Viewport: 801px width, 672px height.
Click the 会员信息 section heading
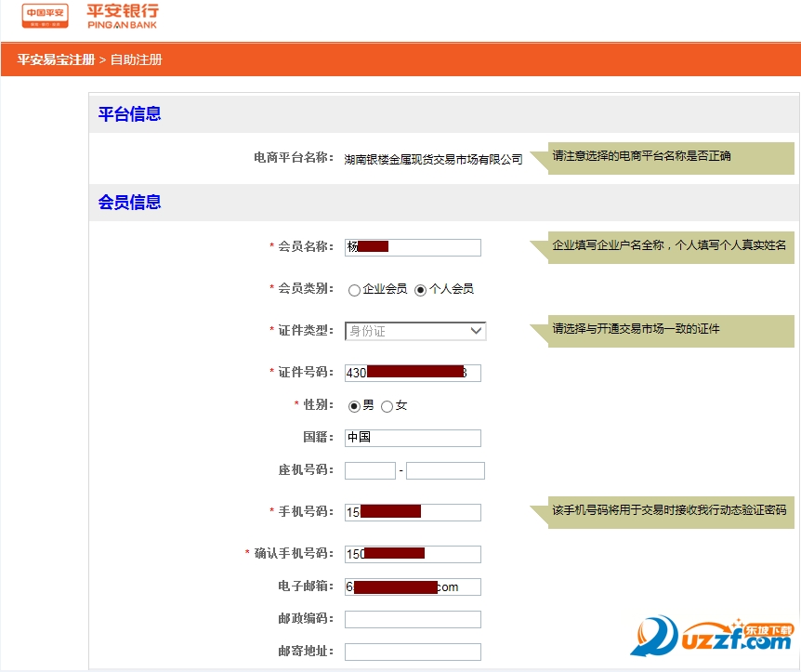130,202
